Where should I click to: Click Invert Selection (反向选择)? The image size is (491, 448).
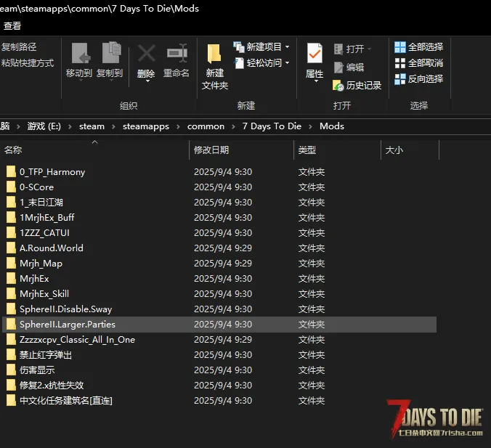(418, 79)
